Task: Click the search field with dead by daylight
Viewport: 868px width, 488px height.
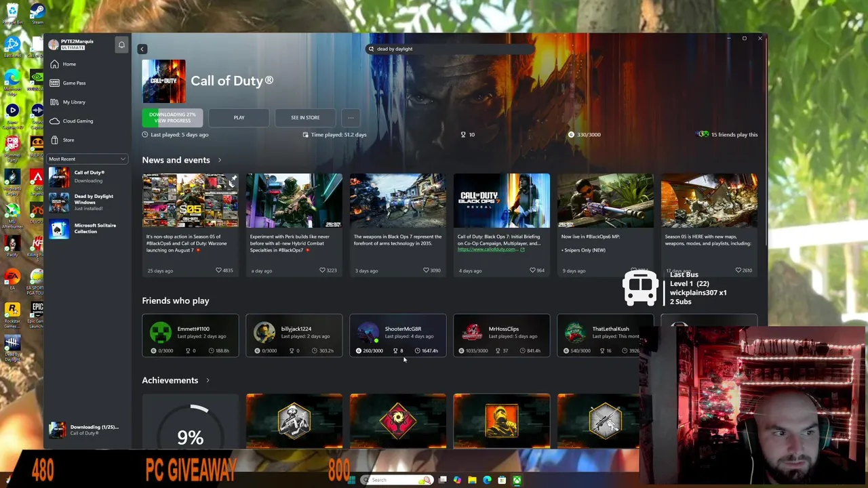Action: click(451, 49)
